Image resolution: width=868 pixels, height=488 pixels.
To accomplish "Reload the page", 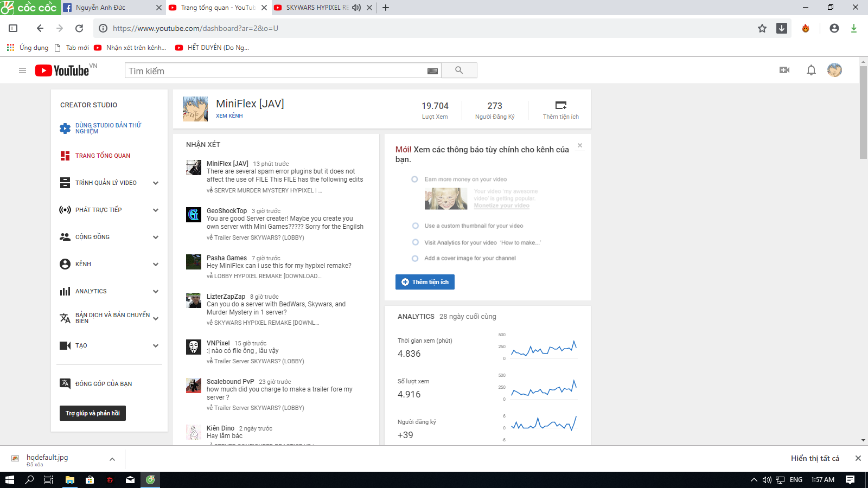I will click(x=79, y=28).
